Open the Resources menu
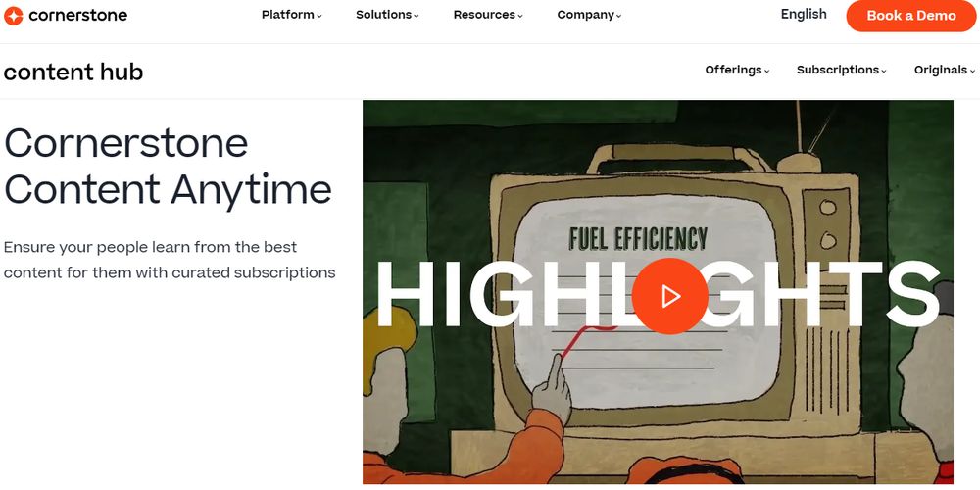 point(488,15)
